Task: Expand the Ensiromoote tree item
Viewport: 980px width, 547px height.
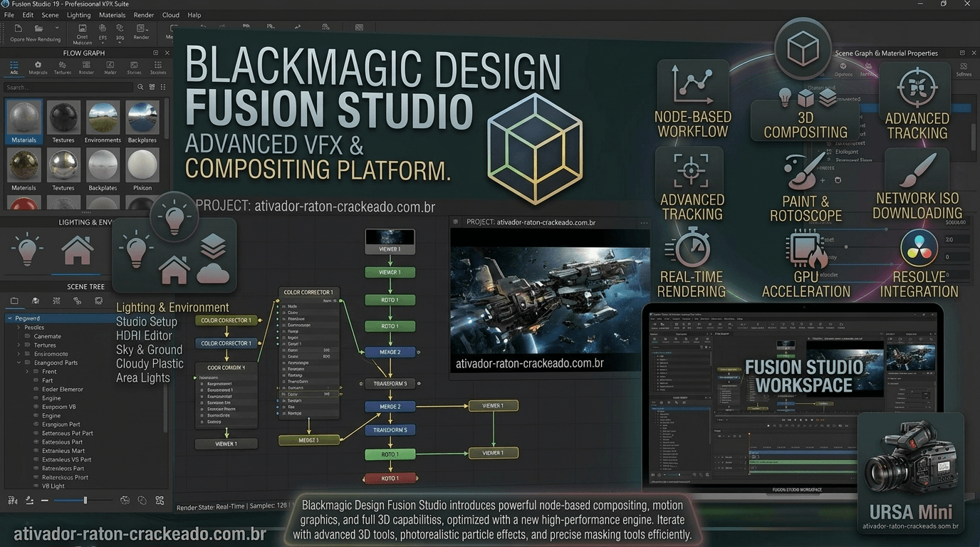Action: pyautogui.click(x=19, y=354)
